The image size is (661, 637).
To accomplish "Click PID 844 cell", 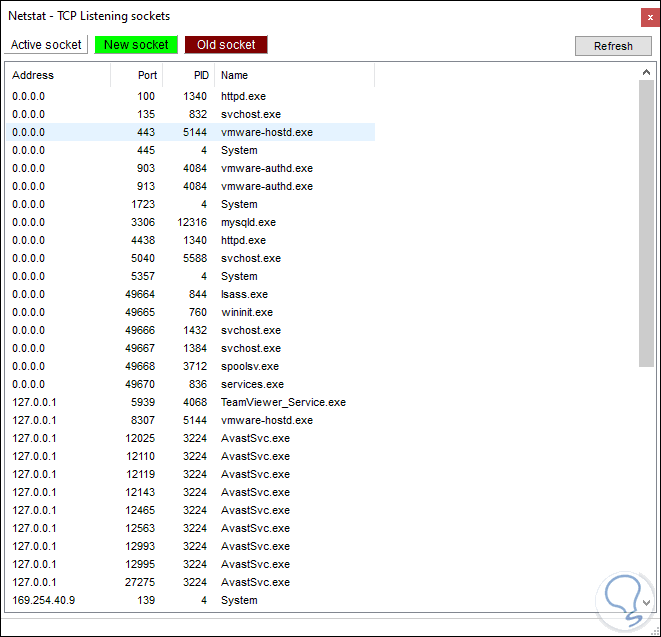I will click(x=198, y=294).
